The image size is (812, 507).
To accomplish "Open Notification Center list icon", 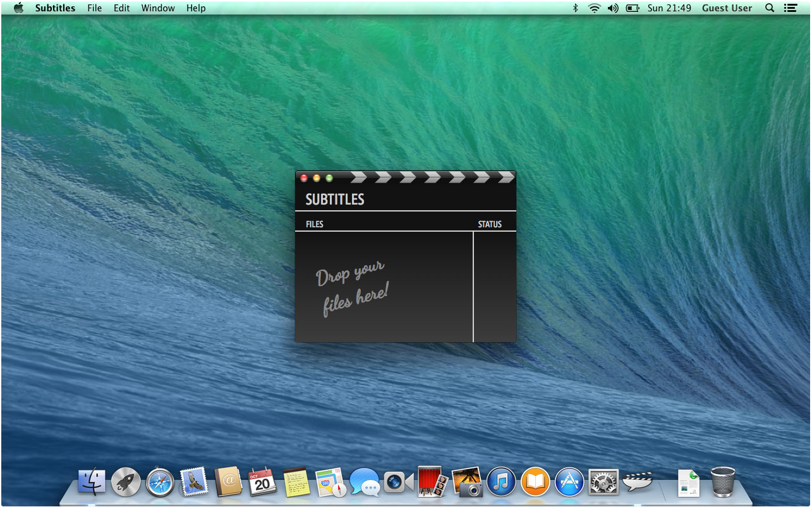I will point(790,8).
